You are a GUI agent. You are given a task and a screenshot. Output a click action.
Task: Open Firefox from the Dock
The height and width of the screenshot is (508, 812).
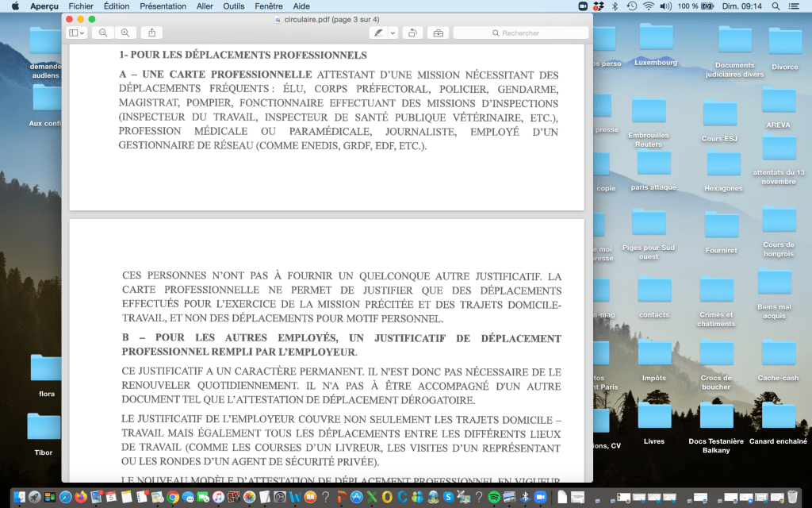pos(80,497)
